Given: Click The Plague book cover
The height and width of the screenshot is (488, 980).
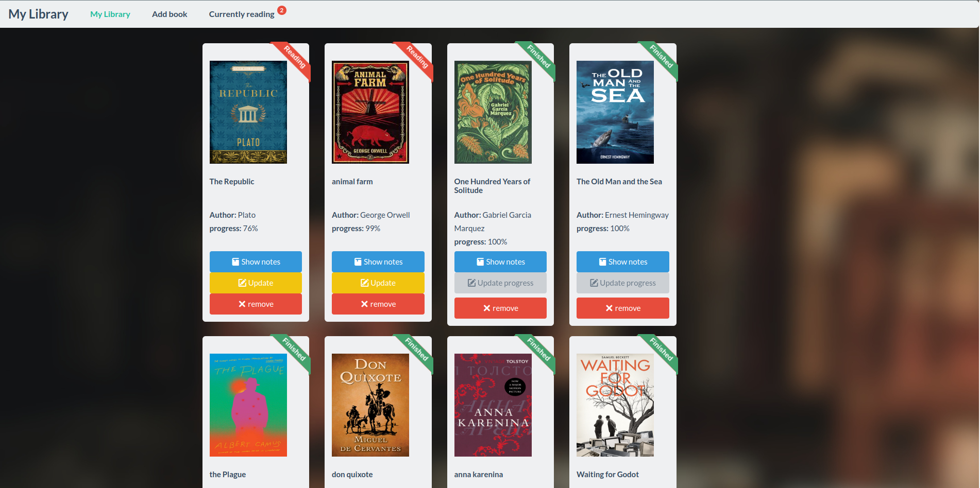Looking at the screenshot, I should tap(248, 405).
